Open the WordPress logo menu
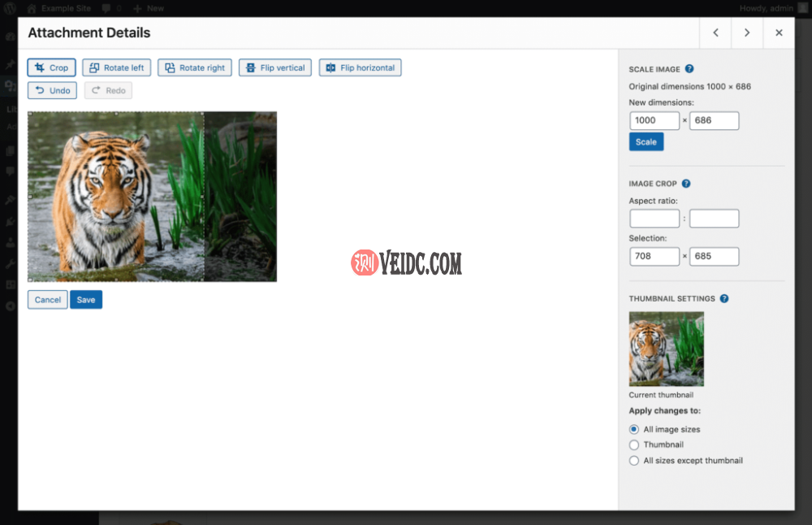Screen dimensions: 812x525 pyautogui.click(x=10, y=8)
